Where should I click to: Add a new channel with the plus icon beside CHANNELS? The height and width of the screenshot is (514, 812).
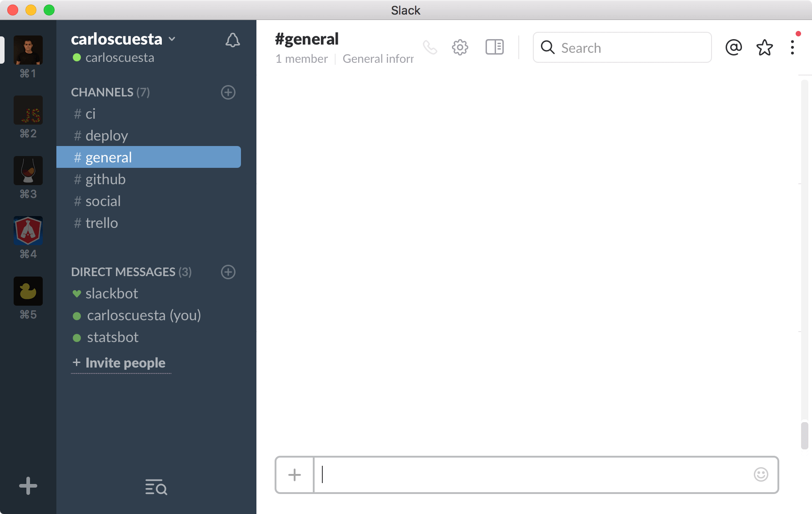228,92
